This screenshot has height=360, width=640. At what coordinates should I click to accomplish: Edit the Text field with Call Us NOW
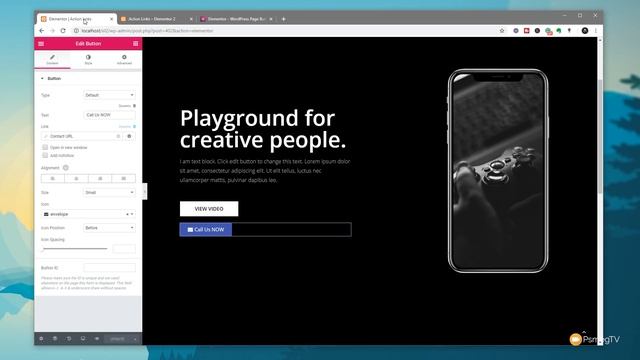(x=109, y=115)
